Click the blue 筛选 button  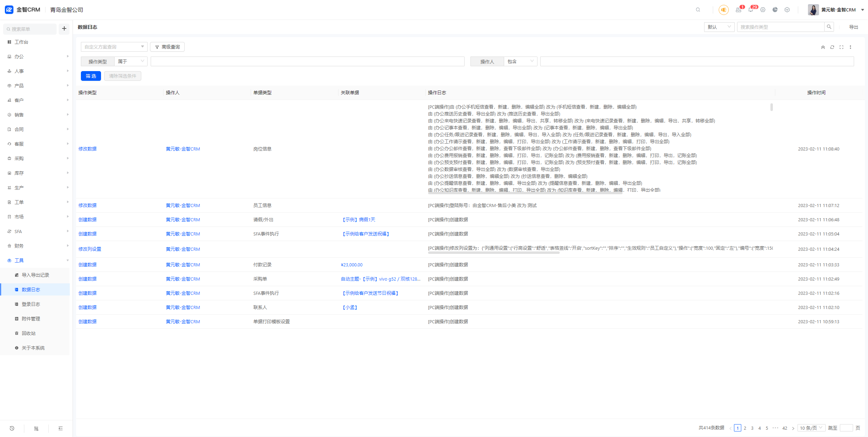tap(91, 76)
